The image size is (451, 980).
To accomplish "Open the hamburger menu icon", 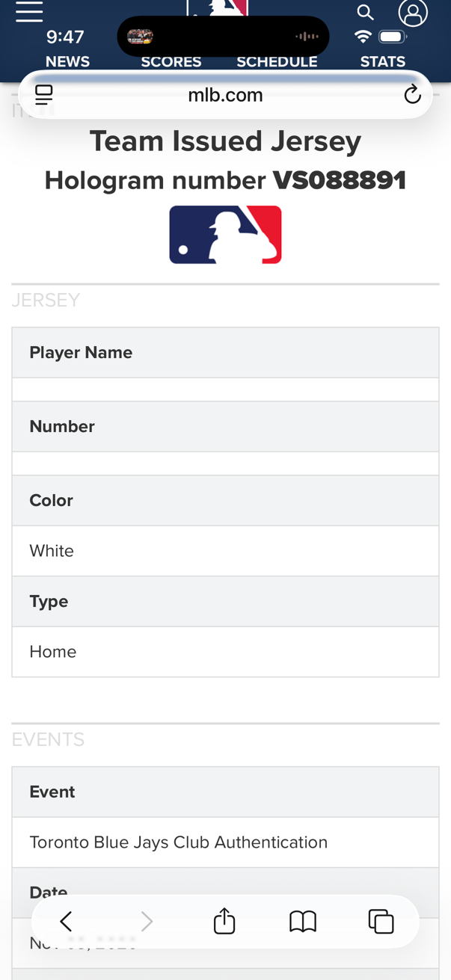I will click(x=29, y=11).
